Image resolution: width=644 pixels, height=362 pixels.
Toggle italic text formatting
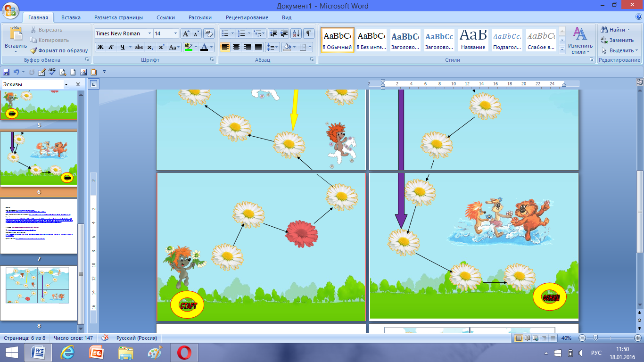[111, 47]
